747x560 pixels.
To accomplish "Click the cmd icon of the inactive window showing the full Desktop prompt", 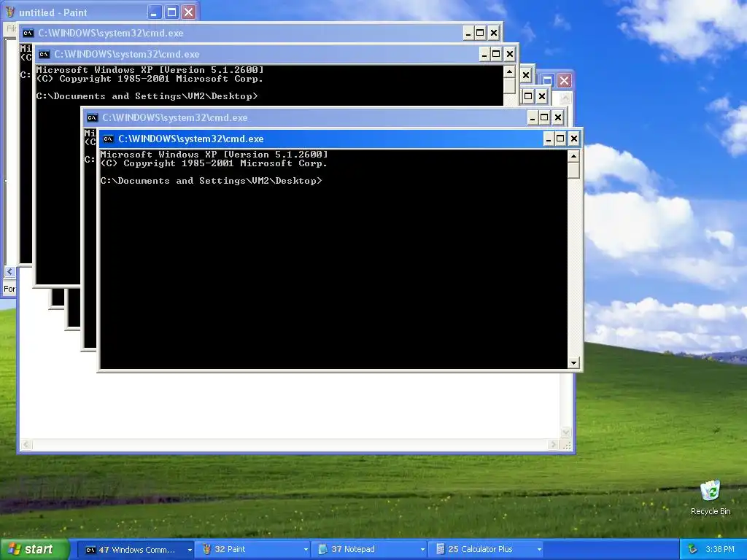I will pos(44,54).
